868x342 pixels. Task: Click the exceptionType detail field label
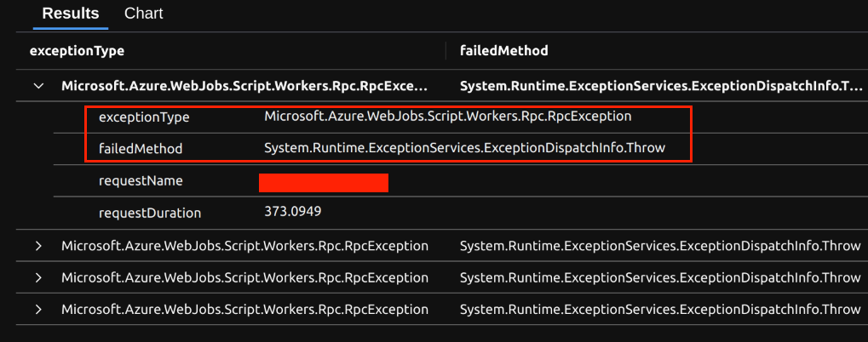click(x=144, y=117)
